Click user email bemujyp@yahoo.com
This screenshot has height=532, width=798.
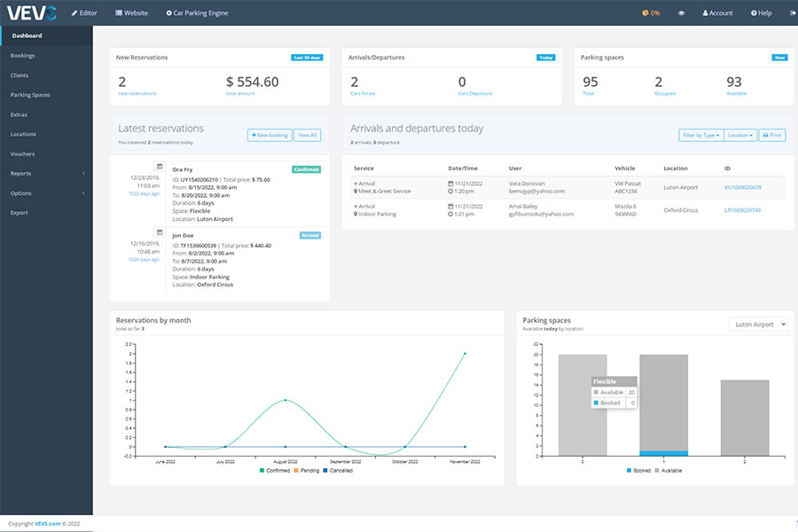coord(536,192)
